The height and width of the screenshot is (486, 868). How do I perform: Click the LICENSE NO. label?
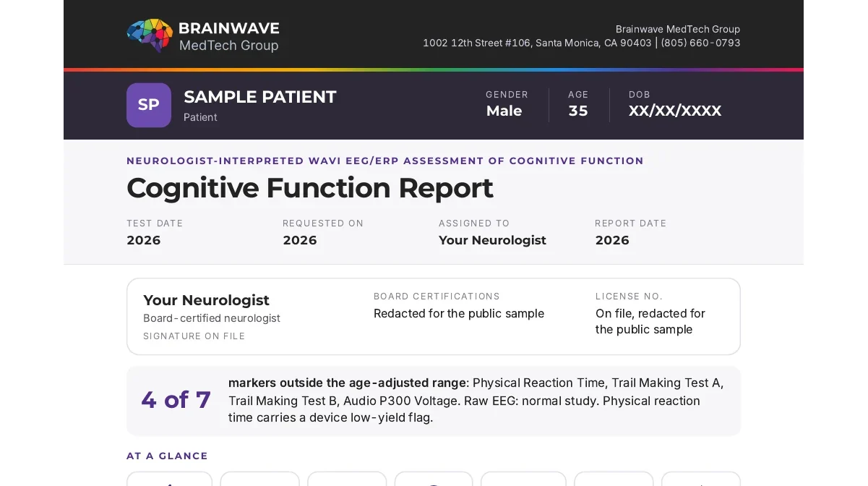(x=629, y=297)
